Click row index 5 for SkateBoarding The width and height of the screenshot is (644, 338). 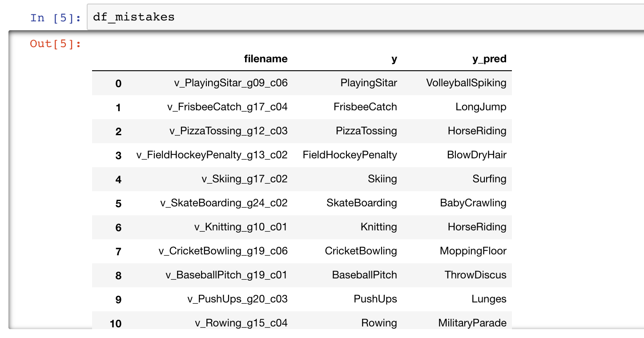coord(118,203)
